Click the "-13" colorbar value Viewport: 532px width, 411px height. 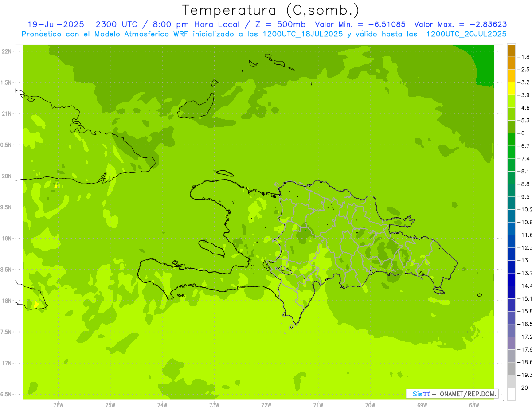tap(523, 260)
